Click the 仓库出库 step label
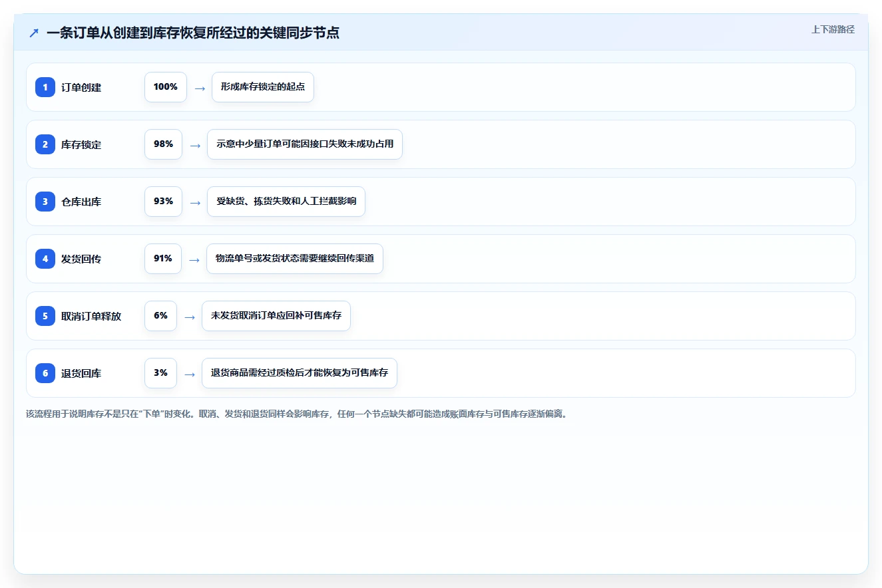This screenshot has height=588, width=882. 81,202
